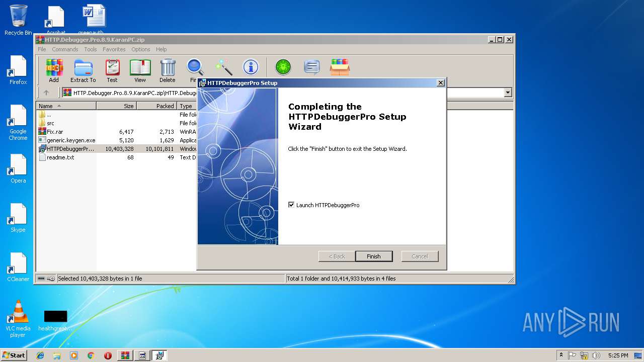Image resolution: width=644 pixels, height=362 pixels.
Task: Click the Info toolbar icon
Action: (x=251, y=67)
